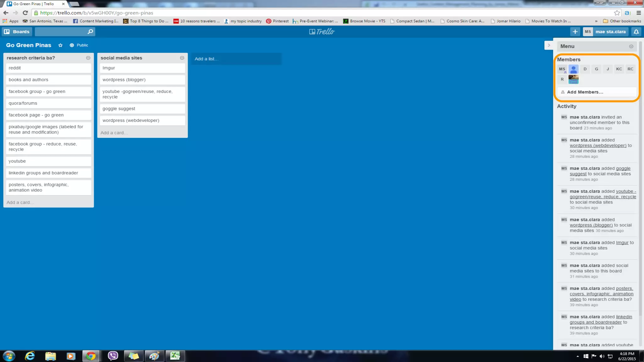Open the notifications bell
The height and width of the screenshot is (362, 644).
636,32
